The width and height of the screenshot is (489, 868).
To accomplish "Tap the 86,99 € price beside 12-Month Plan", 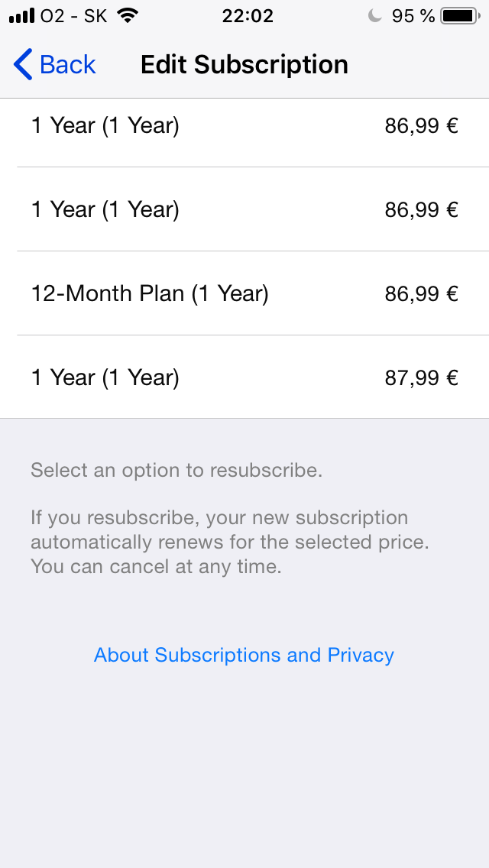I will point(421,293).
